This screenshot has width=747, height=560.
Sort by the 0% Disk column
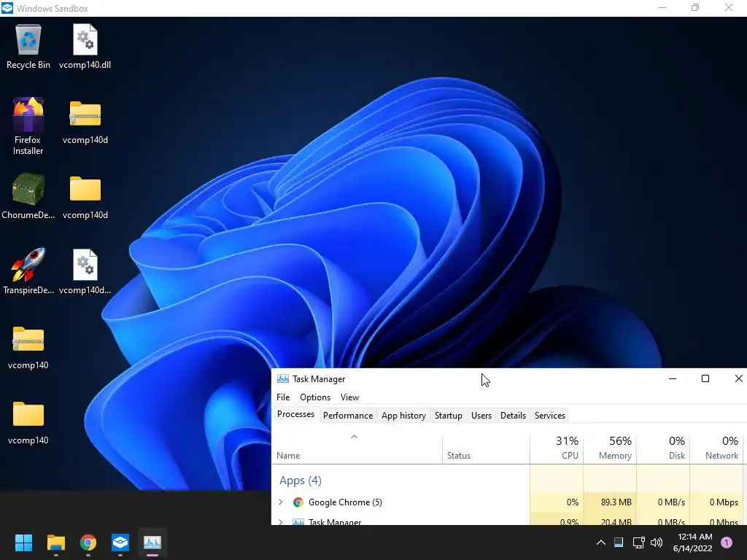click(663, 448)
